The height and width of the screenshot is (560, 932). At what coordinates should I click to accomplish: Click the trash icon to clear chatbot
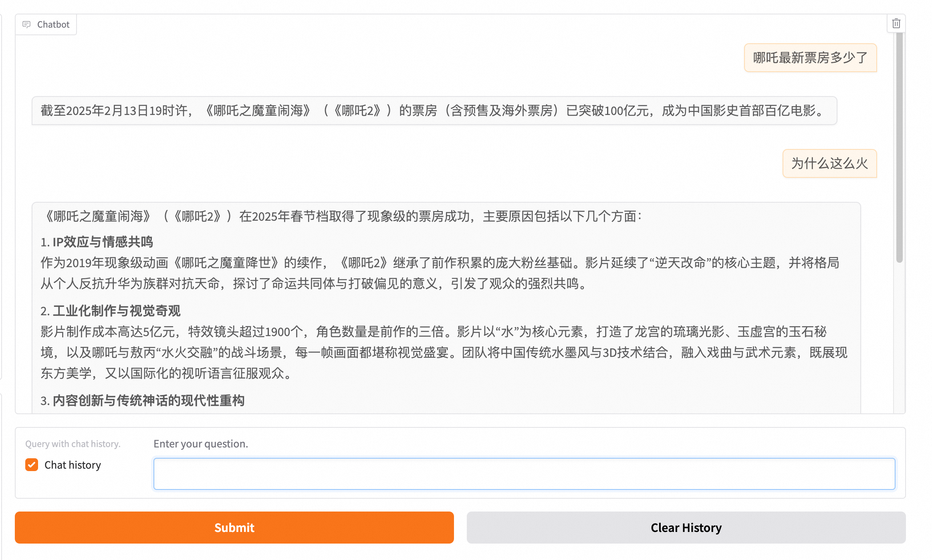(x=896, y=24)
